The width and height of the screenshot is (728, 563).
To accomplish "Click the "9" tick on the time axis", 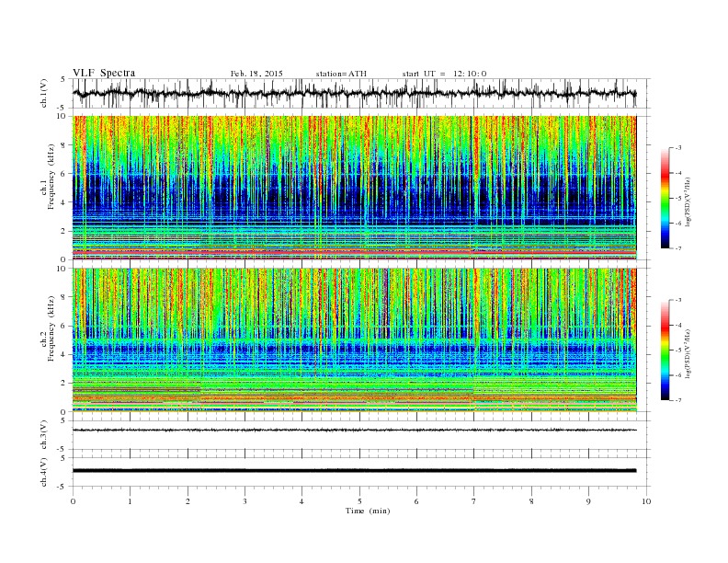I will pyautogui.click(x=588, y=501).
